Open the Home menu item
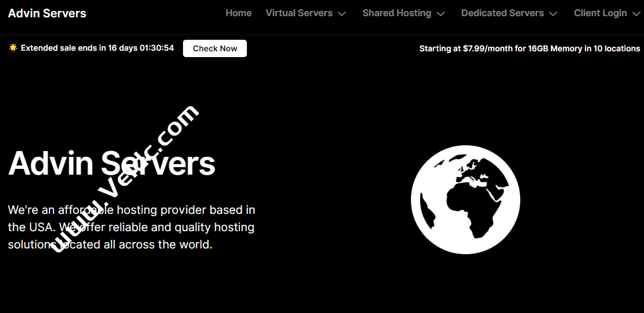 pos(239,13)
